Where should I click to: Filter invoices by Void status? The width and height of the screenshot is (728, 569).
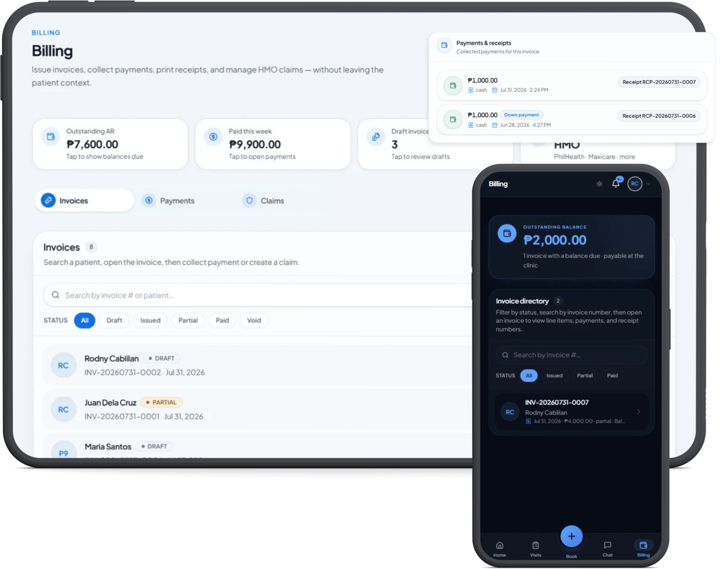254,320
